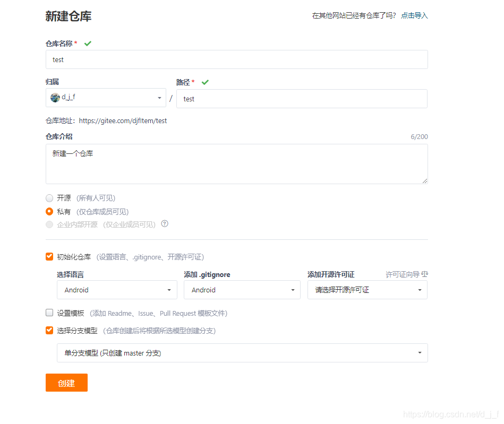Click the help question mark icon
The height and width of the screenshot is (424, 504).
pyautogui.click(x=165, y=223)
